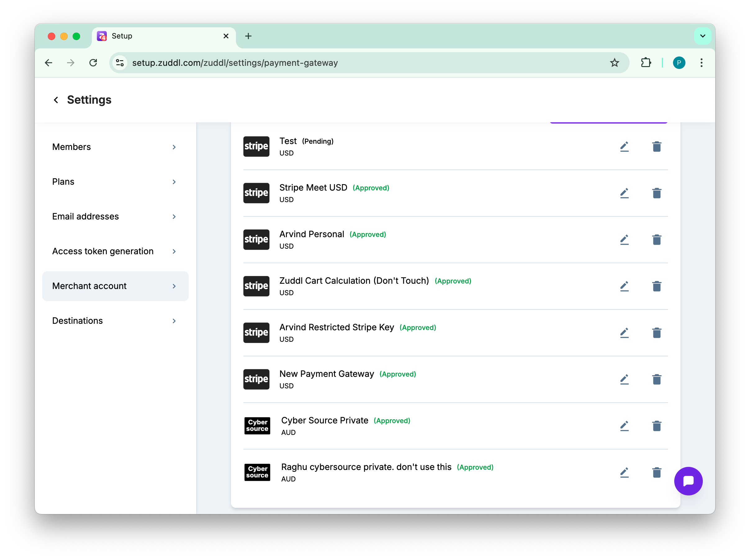This screenshot has height=560, width=750.
Task: Open Email addresses settings menu
Action: click(115, 217)
